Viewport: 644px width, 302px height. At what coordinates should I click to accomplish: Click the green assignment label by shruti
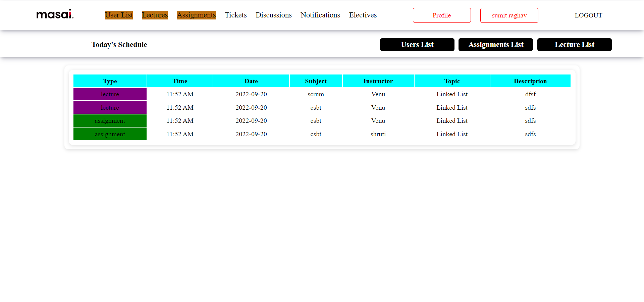tap(110, 134)
